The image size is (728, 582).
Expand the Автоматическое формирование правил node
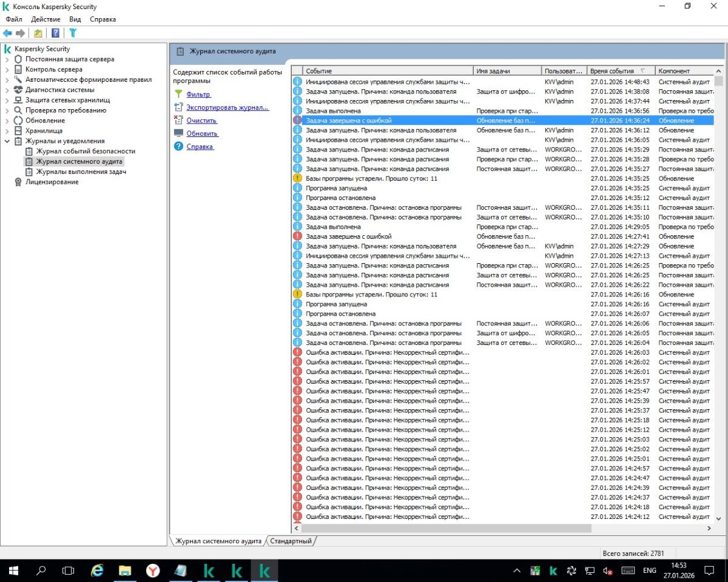(x=7, y=80)
